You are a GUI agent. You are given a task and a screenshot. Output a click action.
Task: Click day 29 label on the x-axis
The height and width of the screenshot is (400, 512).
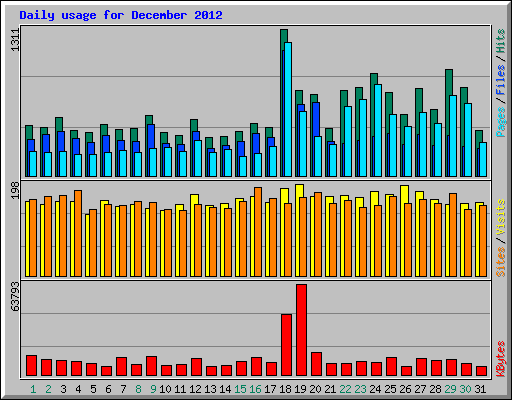click(450, 389)
